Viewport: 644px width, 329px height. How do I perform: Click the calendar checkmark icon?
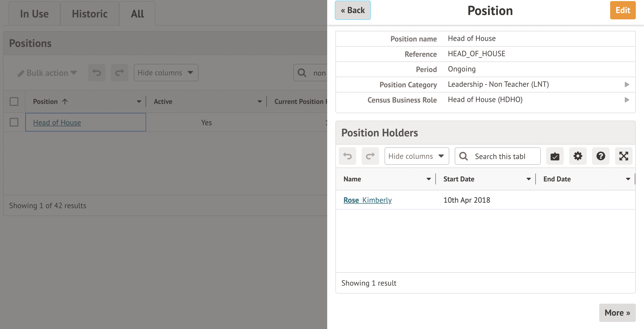pos(555,156)
